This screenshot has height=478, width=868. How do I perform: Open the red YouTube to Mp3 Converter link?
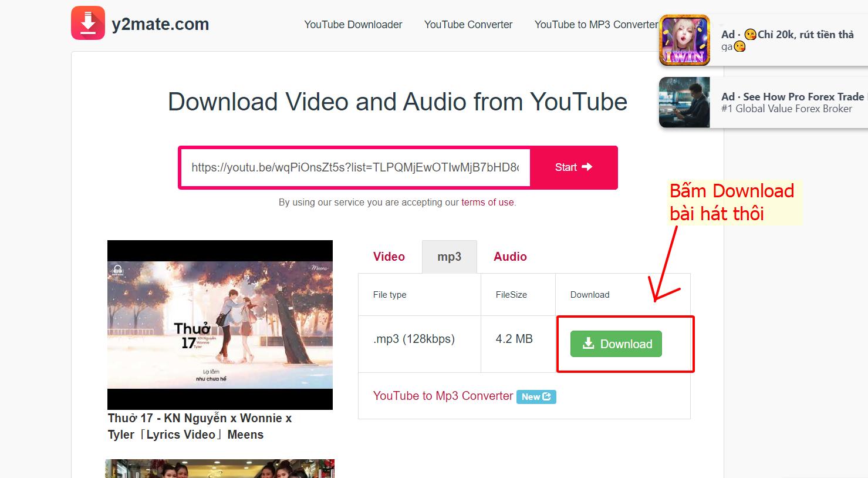coord(443,396)
